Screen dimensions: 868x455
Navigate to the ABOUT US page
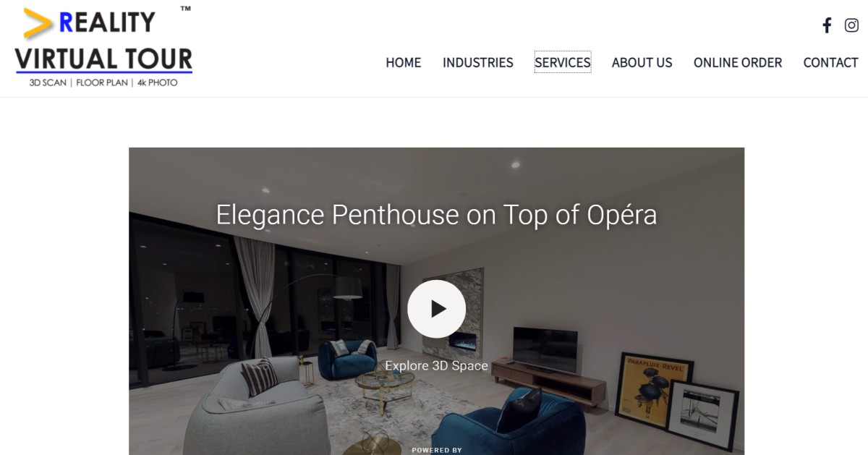(642, 63)
